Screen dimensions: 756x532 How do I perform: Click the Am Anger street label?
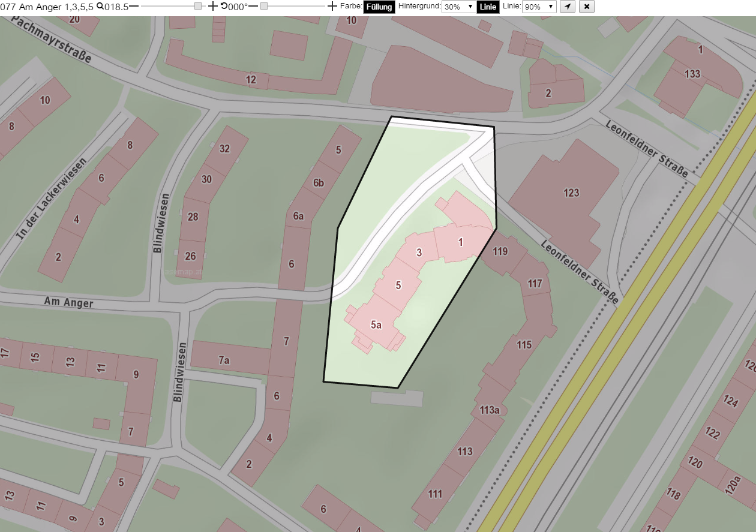[x=68, y=302]
